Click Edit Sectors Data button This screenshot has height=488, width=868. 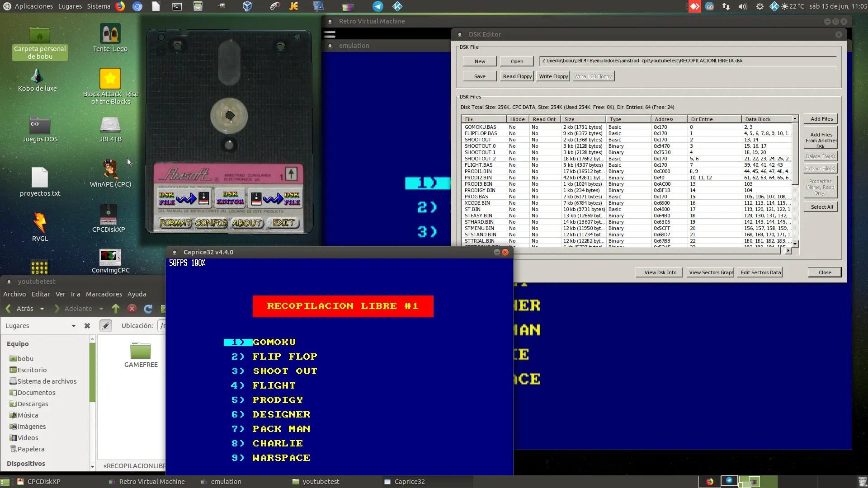click(760, 272)
